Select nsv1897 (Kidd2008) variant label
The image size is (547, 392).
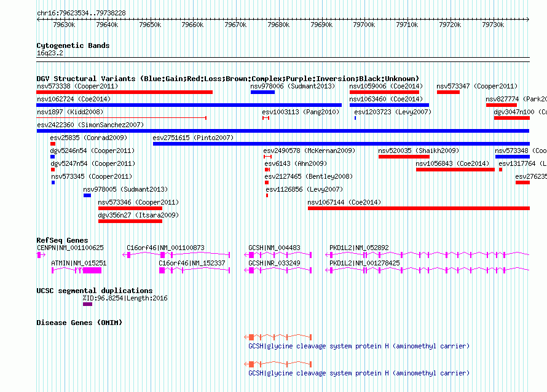pos(70,112)
